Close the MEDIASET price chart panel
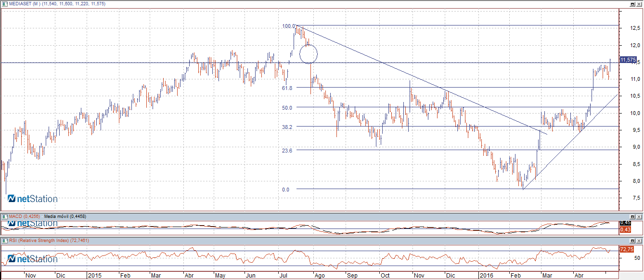Screen dimensions: 644x280 coord(639,4)
